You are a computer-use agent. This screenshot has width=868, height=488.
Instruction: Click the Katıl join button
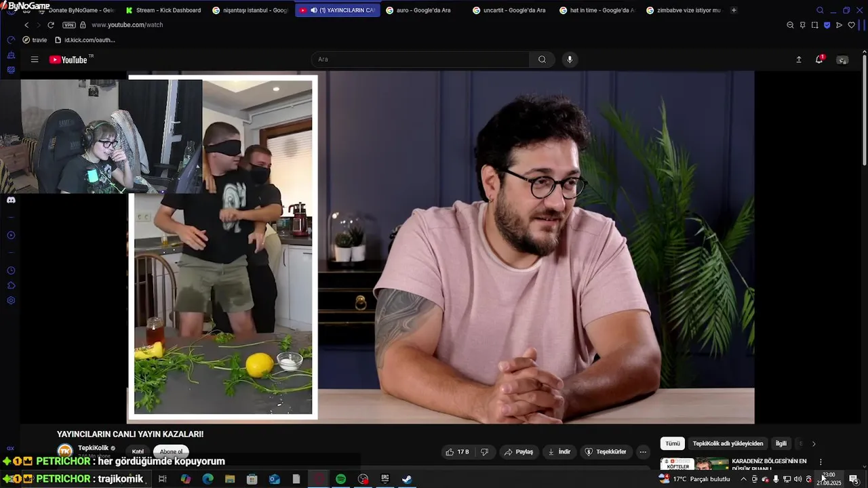tap(138, 451)
